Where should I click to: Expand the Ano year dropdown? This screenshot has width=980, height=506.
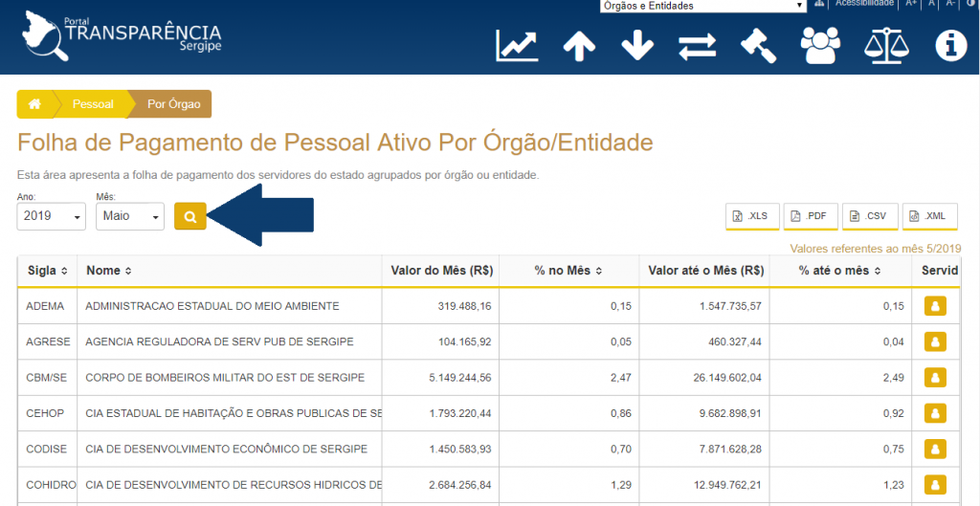[52, 217]
